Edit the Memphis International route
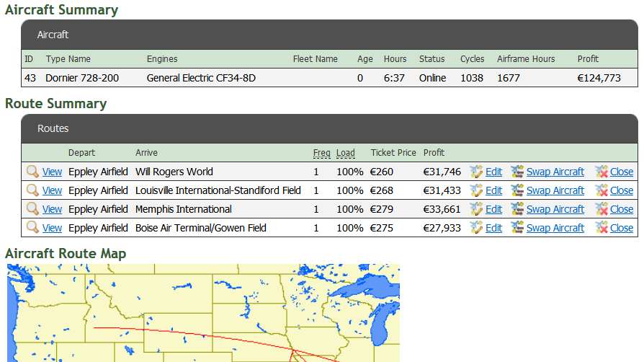The height and width of the screenshot is (362, 644). click(x=493, y=209)
